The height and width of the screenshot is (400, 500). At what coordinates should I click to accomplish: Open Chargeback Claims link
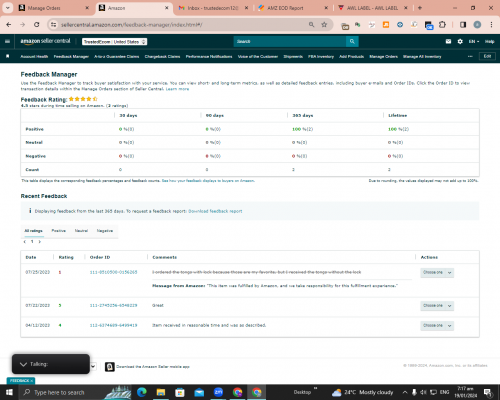[162, 56]
